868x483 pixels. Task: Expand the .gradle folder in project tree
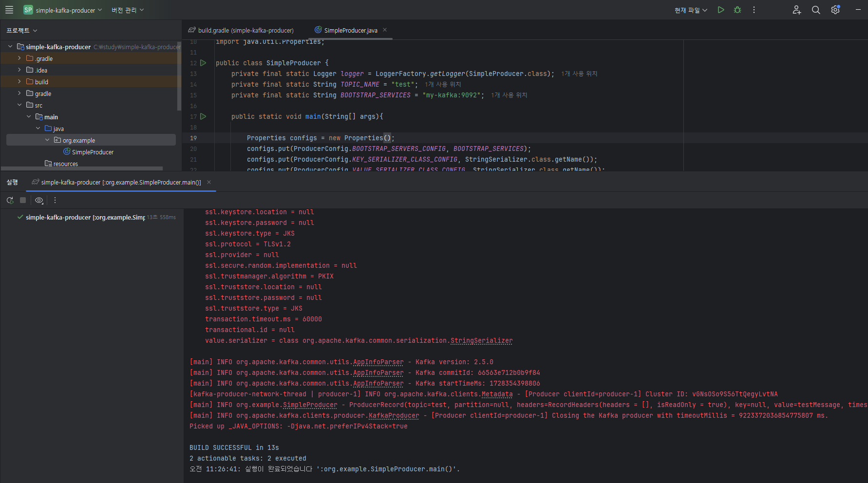(x=19, y=58)
